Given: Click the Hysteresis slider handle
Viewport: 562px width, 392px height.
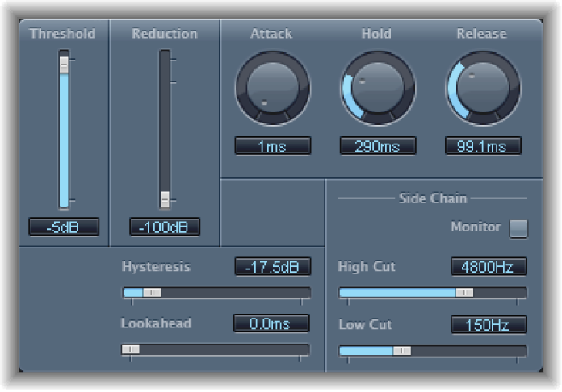Looking at the screenshot, I should [152, 293].
